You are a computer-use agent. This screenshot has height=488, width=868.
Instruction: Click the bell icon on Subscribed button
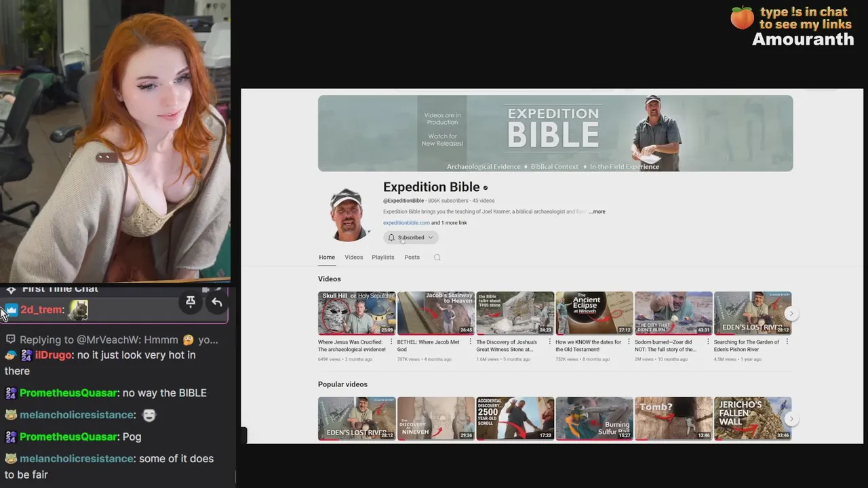click(391, 237)
